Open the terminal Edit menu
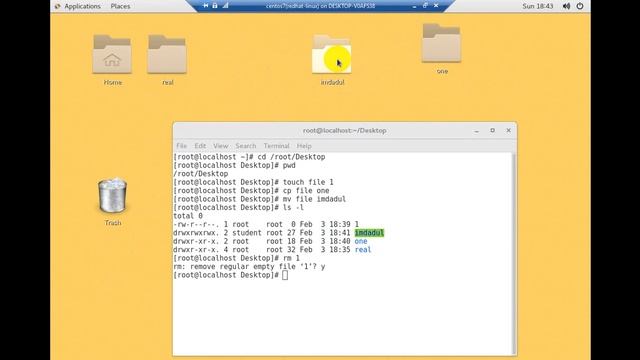 tap(200, 146)
